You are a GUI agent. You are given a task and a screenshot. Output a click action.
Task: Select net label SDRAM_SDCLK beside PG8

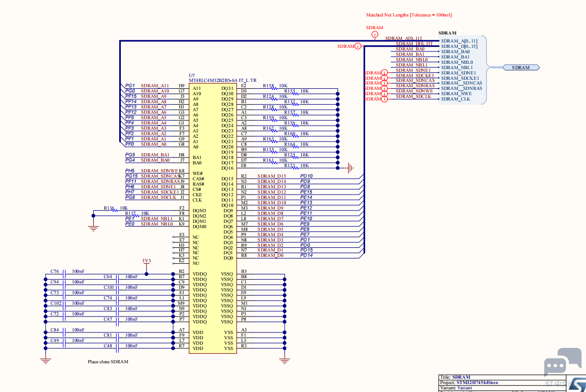coord(159,197)
